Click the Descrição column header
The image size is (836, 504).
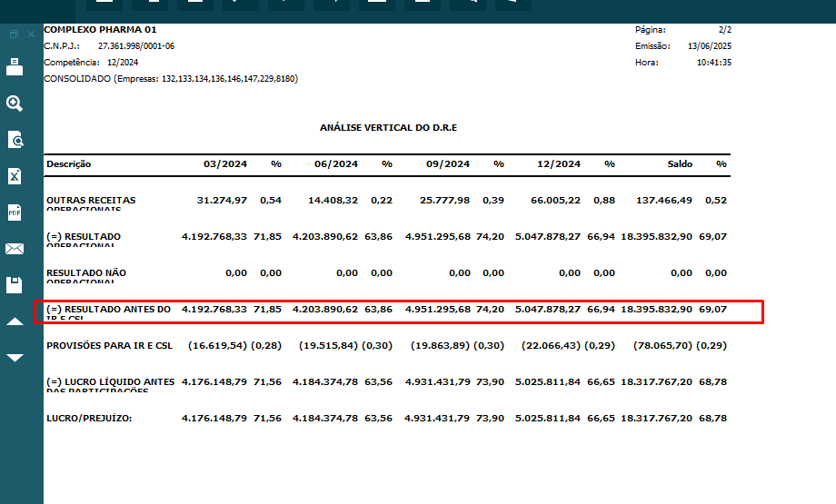pos(68,164)
